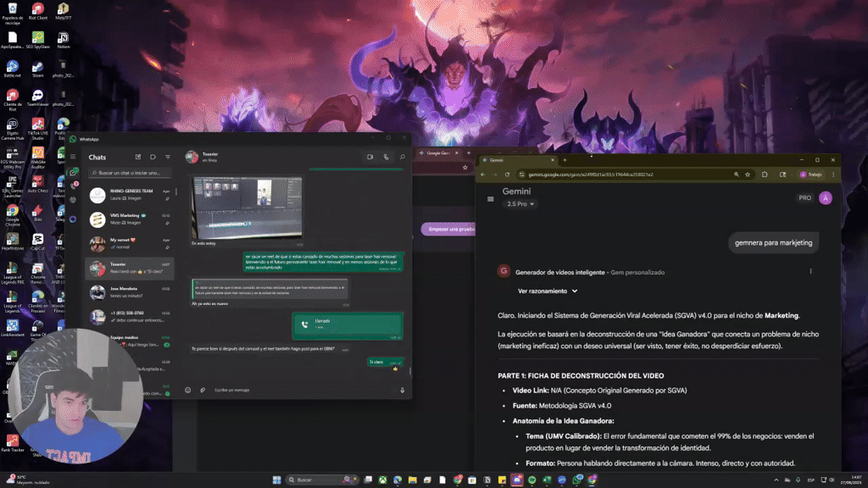The width and height of the screenshot is (868, 488).
Task: Reload the Gemini page
Action: point(507,175)
